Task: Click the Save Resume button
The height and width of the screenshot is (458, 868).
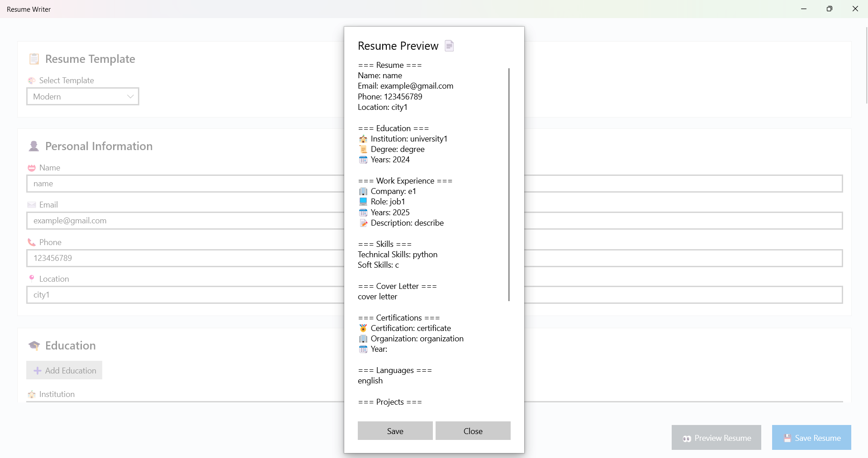Action: click(x=811, y=438)
